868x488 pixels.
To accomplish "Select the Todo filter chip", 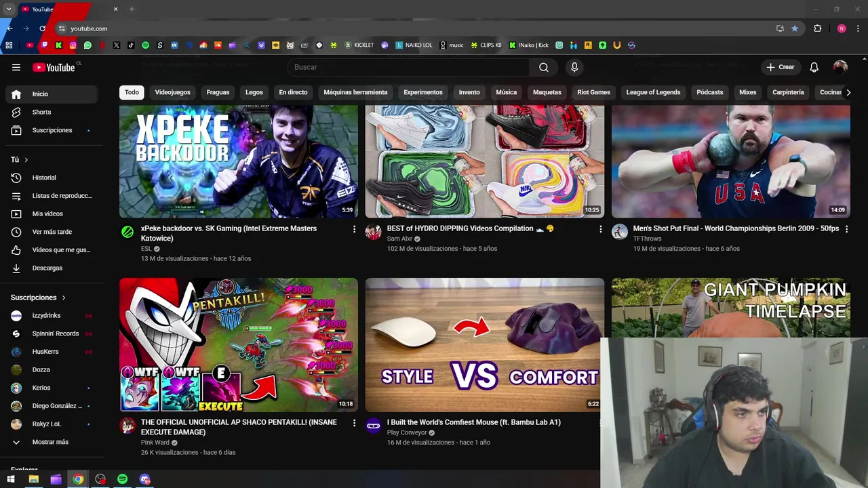I will (x=132, y=92).
